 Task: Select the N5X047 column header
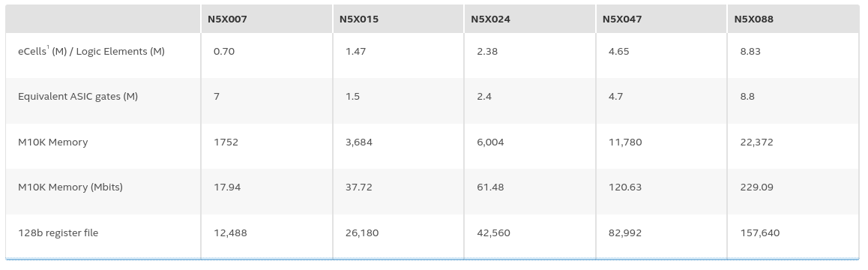tap(622, 19)
